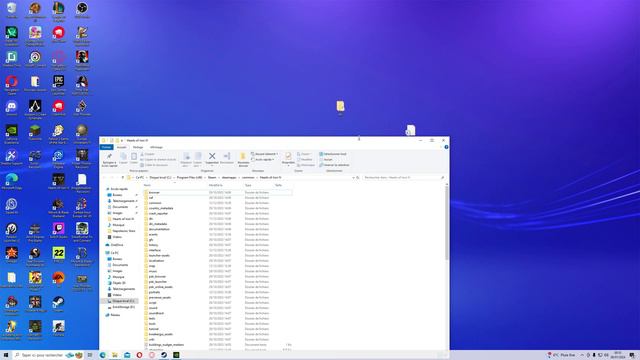
Task: Go to Program Files (x86) breadcrumb
Action: tap(189, 178)
